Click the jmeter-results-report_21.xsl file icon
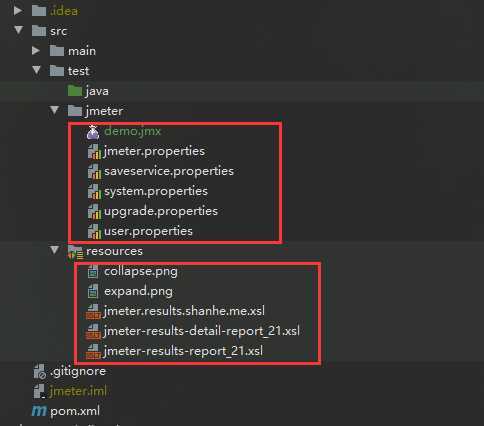 [93, 352]
